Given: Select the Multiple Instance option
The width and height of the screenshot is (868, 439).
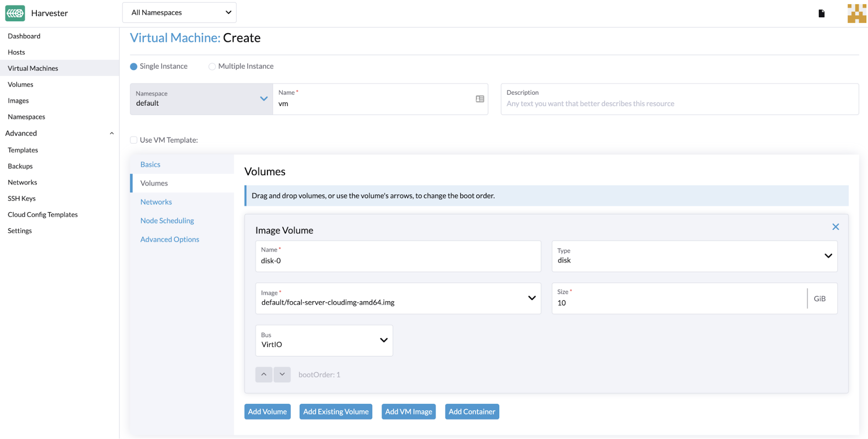Looking at the screenshot, I should [x=212, y=67].
